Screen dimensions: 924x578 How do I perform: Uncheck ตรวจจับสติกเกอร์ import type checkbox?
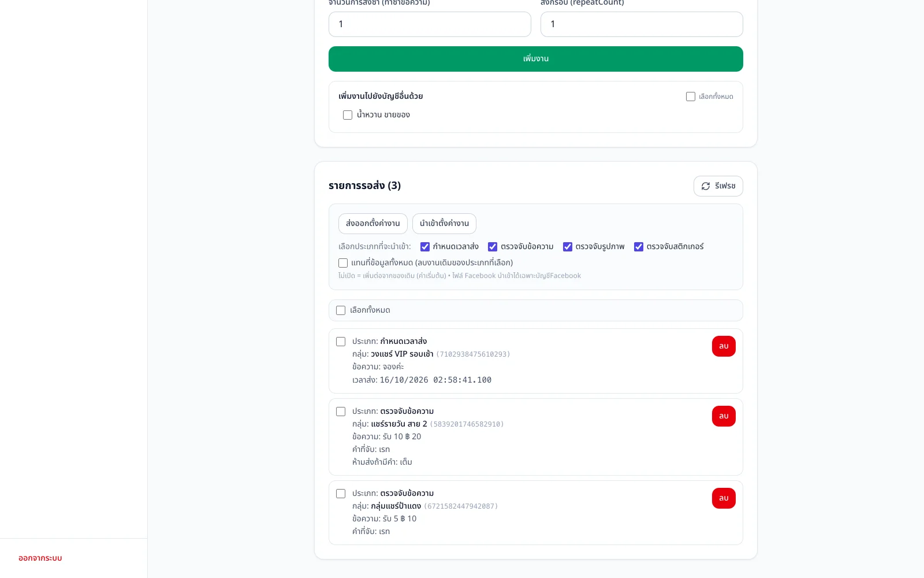(639, 247)
